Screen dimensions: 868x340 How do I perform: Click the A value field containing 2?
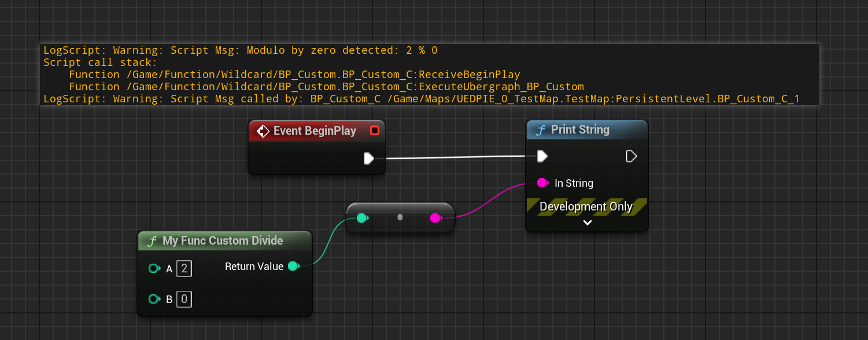tap(184, 268)
